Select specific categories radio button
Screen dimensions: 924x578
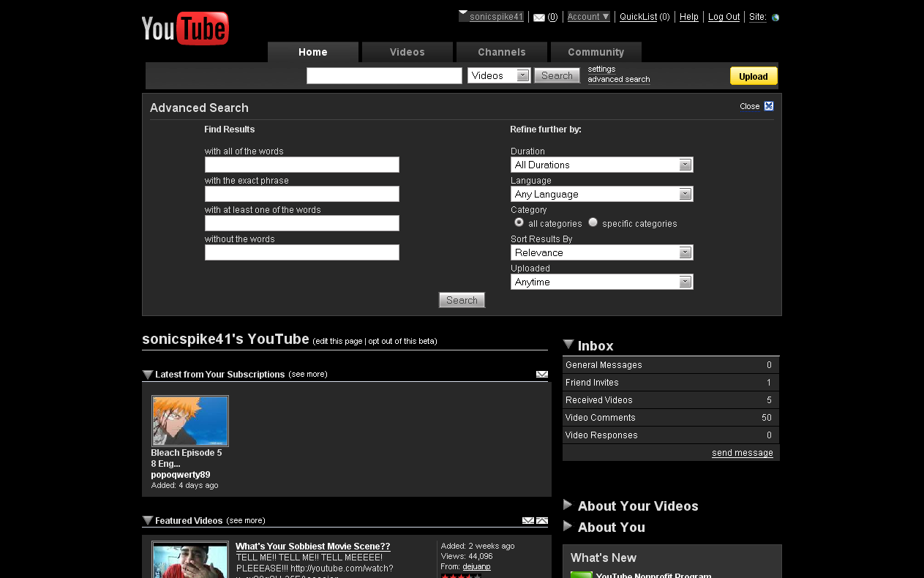pos(593,222)
